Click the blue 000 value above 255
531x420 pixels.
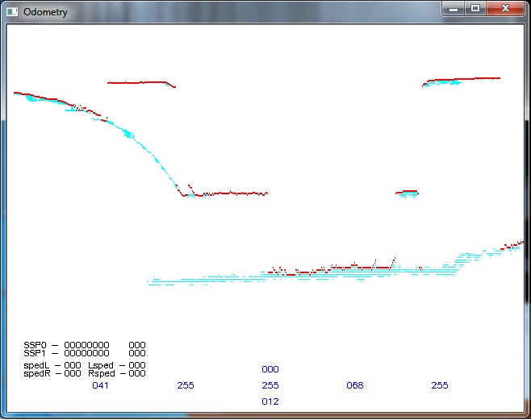[270, 369]
